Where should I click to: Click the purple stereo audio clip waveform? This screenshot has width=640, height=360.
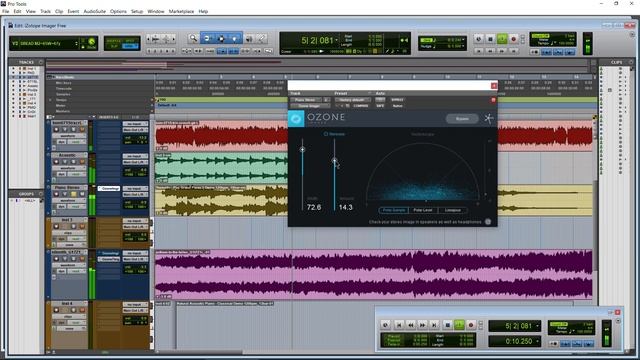point(373,274)
